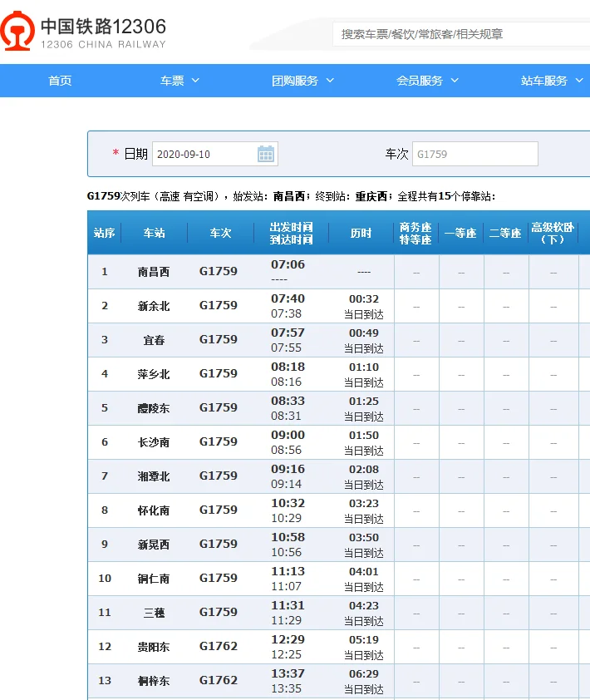
Task: Select station 怀化南 in the table
Action: click(154, 510)
